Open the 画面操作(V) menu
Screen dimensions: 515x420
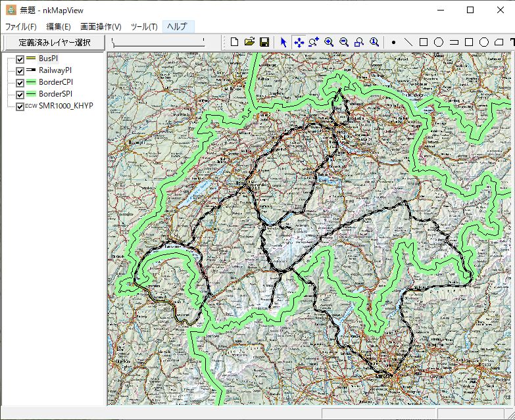[x=101, y=27]
